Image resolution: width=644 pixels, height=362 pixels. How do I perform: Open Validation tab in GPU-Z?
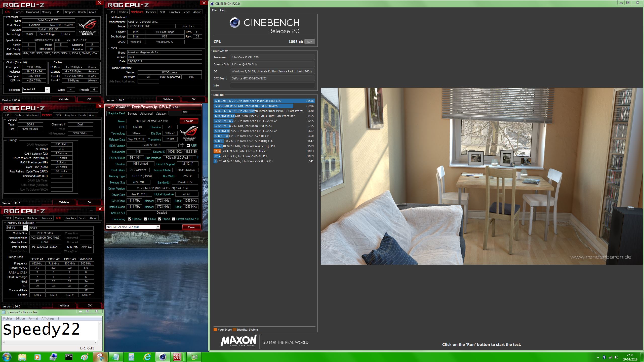pos(161,113)
